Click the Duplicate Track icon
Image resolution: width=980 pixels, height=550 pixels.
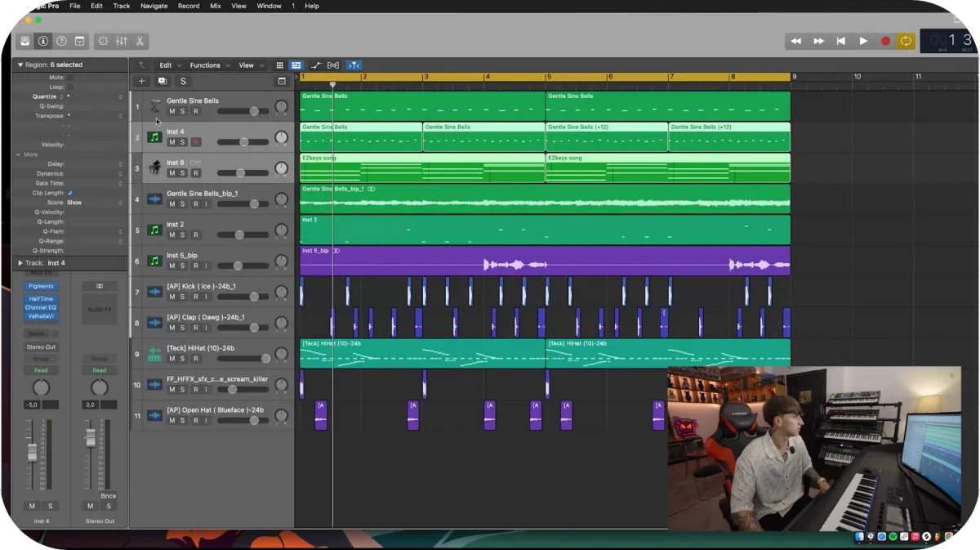pos(162,81)
